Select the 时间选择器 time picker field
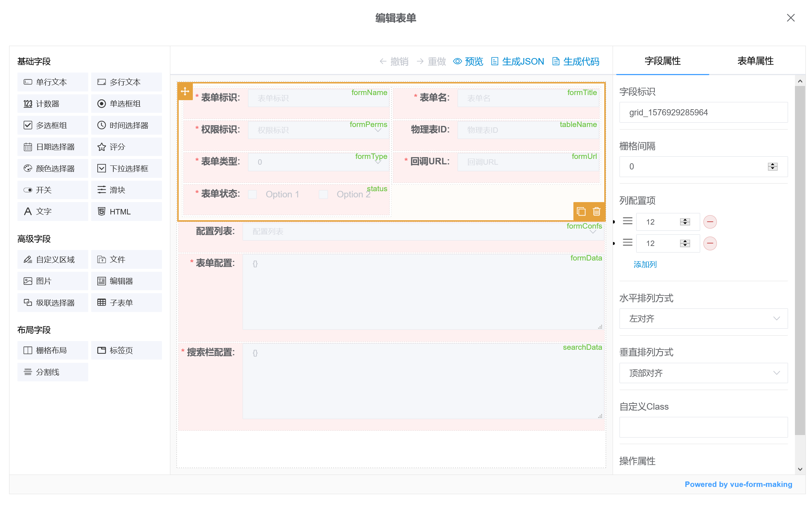This screenshot has width=812, height=529. (x=126, y=125)
